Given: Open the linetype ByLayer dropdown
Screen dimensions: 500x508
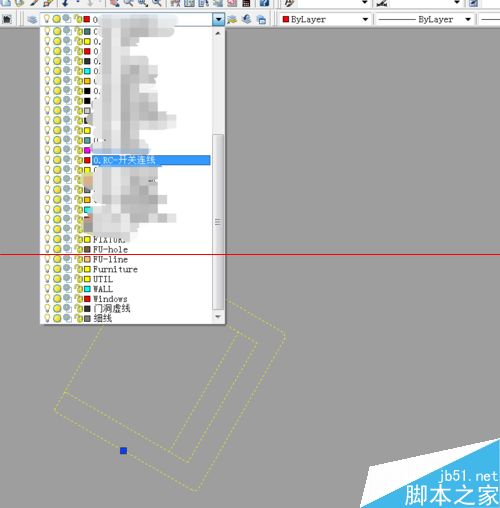Looking at the screenshot, I should click(468, 19).
